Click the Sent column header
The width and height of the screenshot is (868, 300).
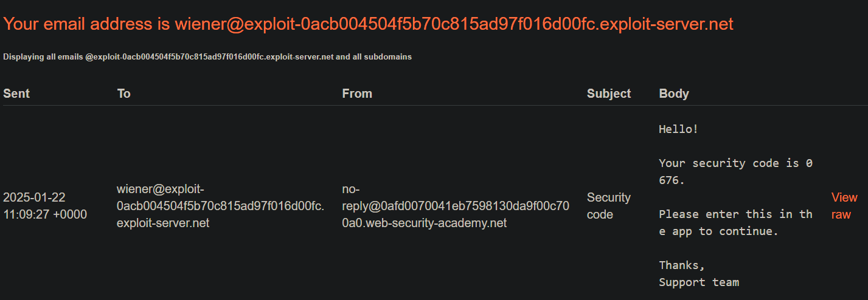(16, 94)
